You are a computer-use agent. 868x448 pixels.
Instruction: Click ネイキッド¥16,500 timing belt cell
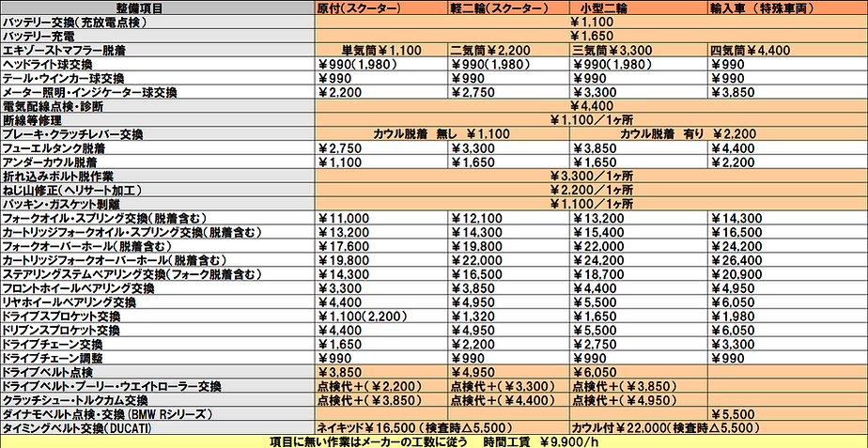pos(442,427)
